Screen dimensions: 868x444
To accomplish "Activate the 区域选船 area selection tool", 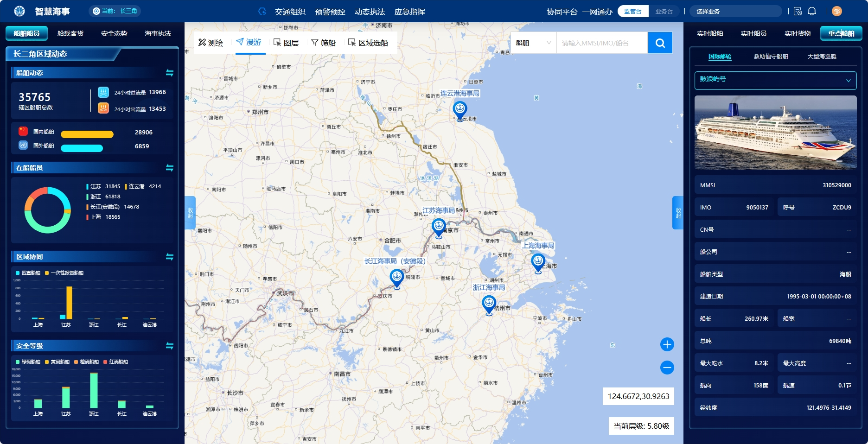I will click(x=368, y=43).
